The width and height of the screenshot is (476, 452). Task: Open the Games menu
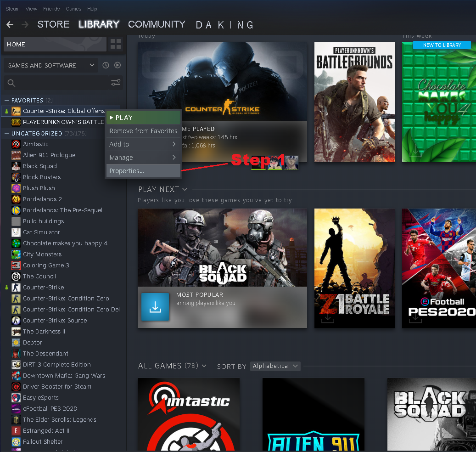pos(73,9)
